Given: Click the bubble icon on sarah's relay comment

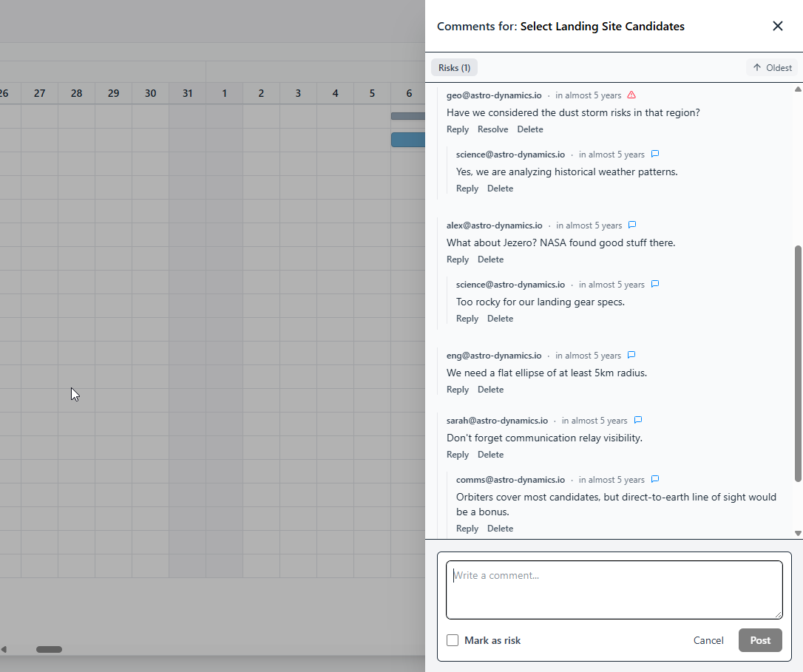Looking at the screenshot, I should 638,420.
